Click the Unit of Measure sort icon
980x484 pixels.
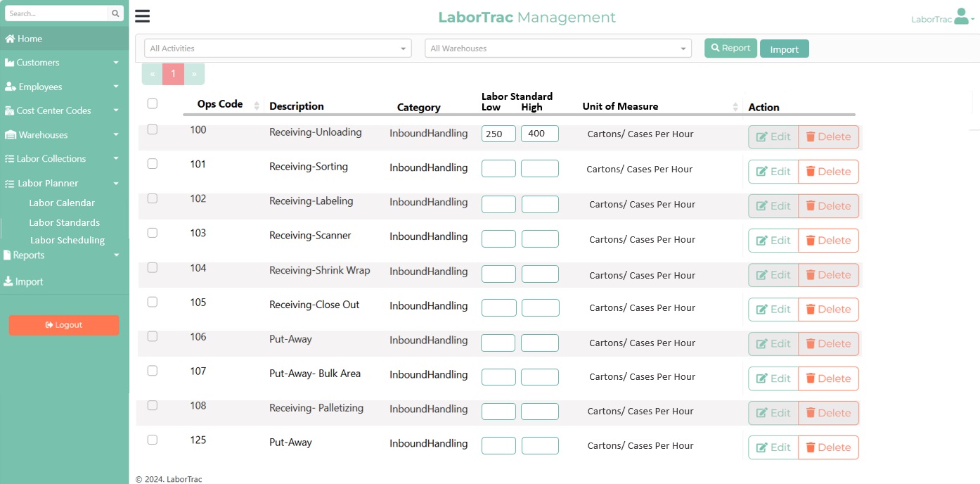click(735, 107)
